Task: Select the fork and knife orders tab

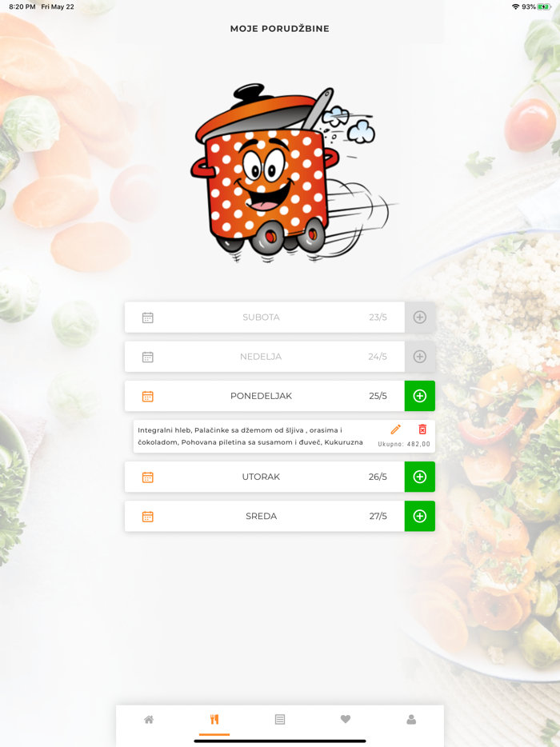Action: (x=214, y=719)
